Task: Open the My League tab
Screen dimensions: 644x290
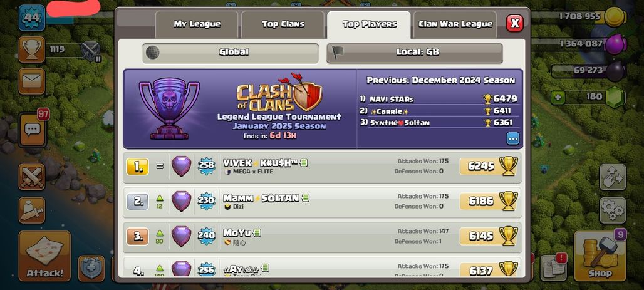Action: (x=197, y=24)
